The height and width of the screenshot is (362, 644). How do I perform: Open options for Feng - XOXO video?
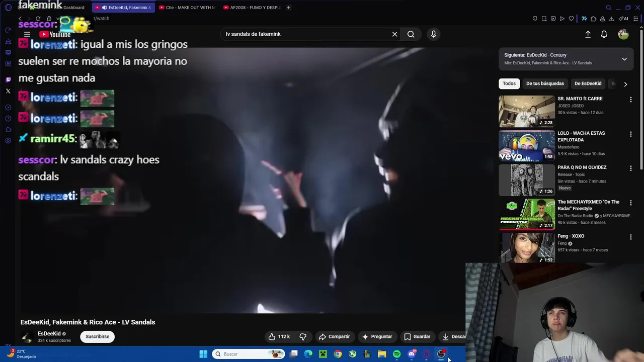click(630, 237)
